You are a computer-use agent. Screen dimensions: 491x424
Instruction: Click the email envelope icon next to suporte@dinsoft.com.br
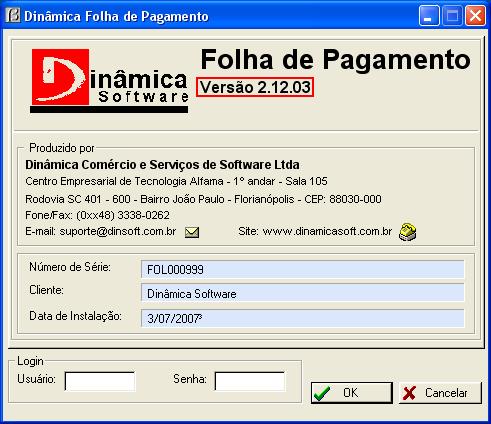coord(192,232)
